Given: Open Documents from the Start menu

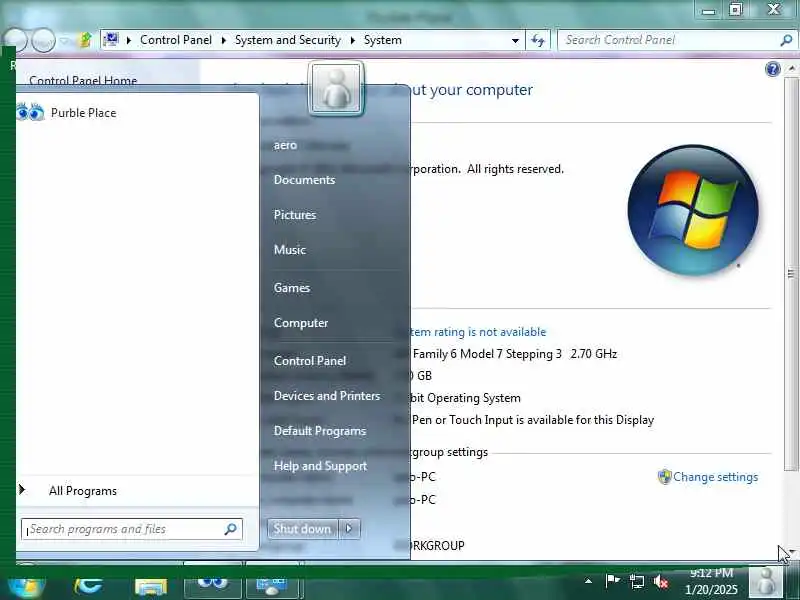Looking at the screenshot, I should (x=305, y=180).
